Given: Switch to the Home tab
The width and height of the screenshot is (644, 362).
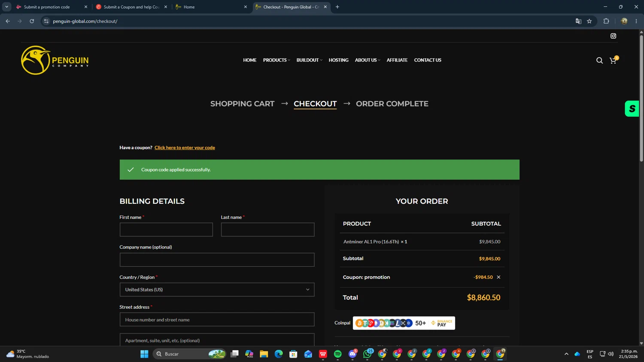Looking at the screenshot, I should pos(211,7).
